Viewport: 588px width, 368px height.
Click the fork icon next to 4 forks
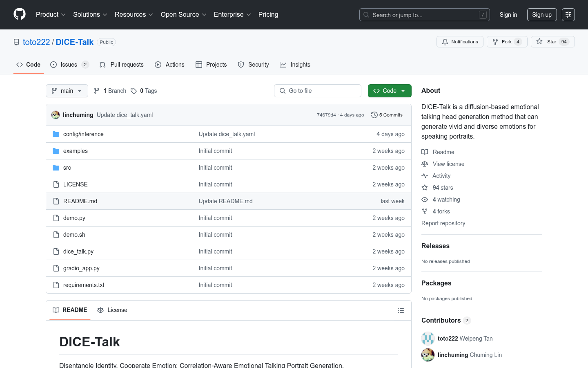pyautogui.click(x=425, y=211)
